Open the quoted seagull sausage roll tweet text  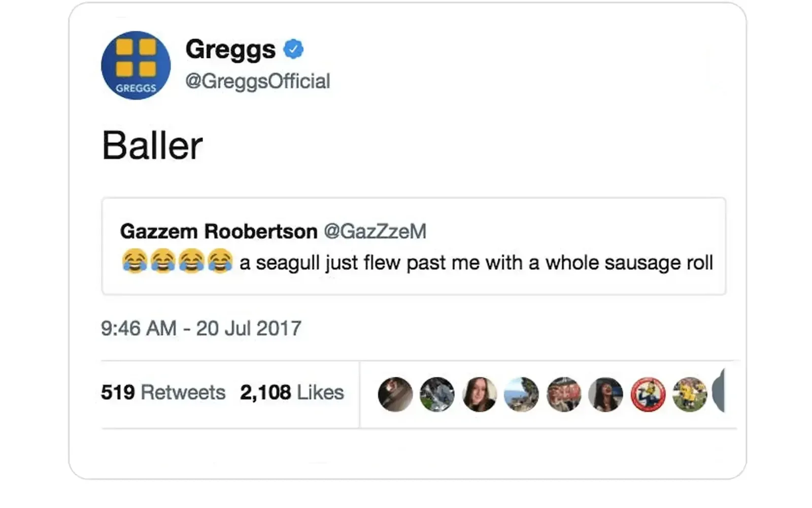coord(476,263)
